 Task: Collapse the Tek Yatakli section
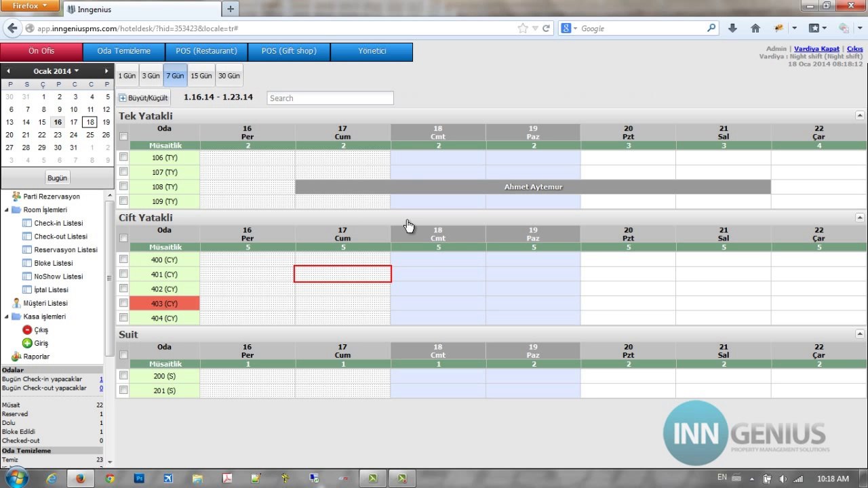pos(860,116)
